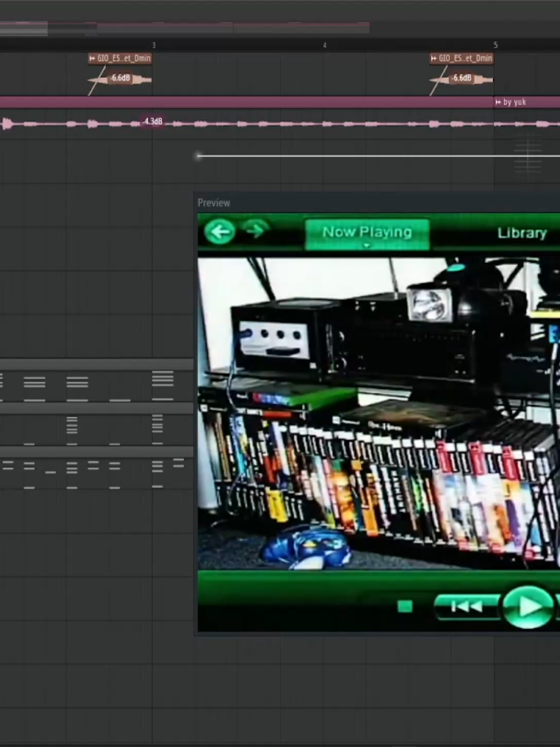Image resolution: width=560 pixels, height=747 pixels.
Task: Click the first clip's -6.6dB volume label
Action: tap(120, 78)
